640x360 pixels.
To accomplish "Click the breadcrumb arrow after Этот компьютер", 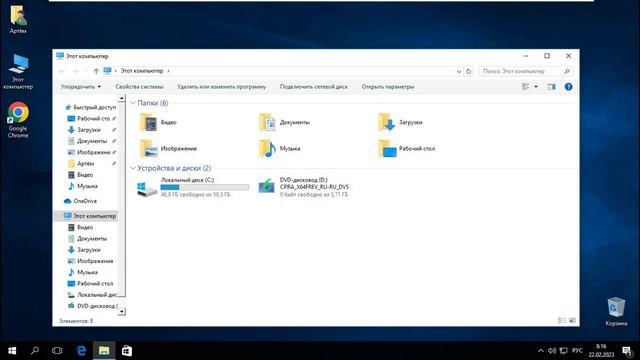I will [169, 71].
